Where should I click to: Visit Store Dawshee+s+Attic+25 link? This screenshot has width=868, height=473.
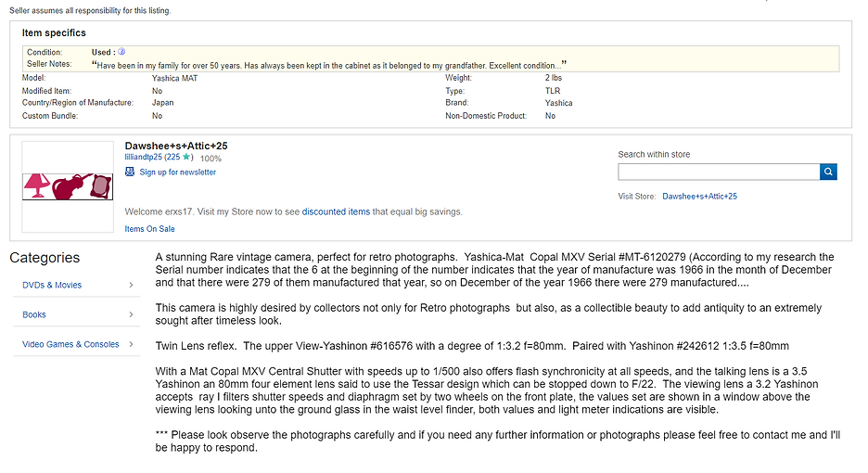click(x=700, y=196)
